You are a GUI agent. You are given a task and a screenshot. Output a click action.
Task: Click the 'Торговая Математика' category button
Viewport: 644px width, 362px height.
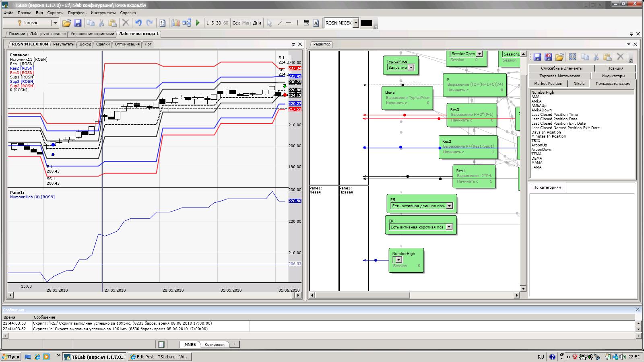click(560, 76)
